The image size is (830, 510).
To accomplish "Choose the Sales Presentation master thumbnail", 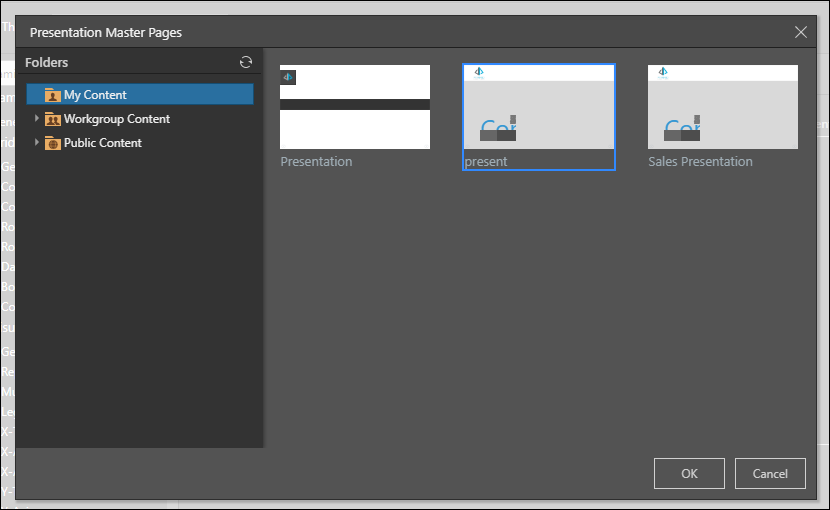I will (x=723, y=107).
